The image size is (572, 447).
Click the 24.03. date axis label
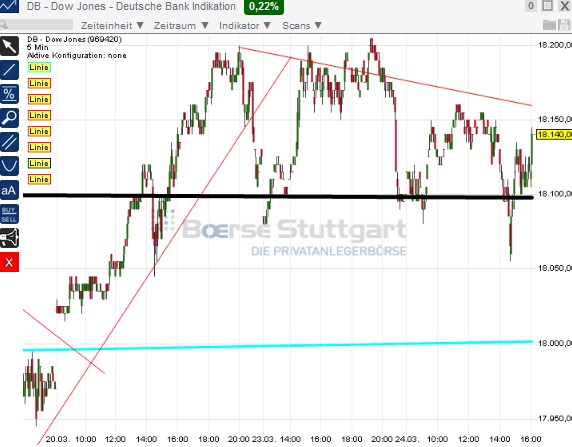(x=407, y=439)
